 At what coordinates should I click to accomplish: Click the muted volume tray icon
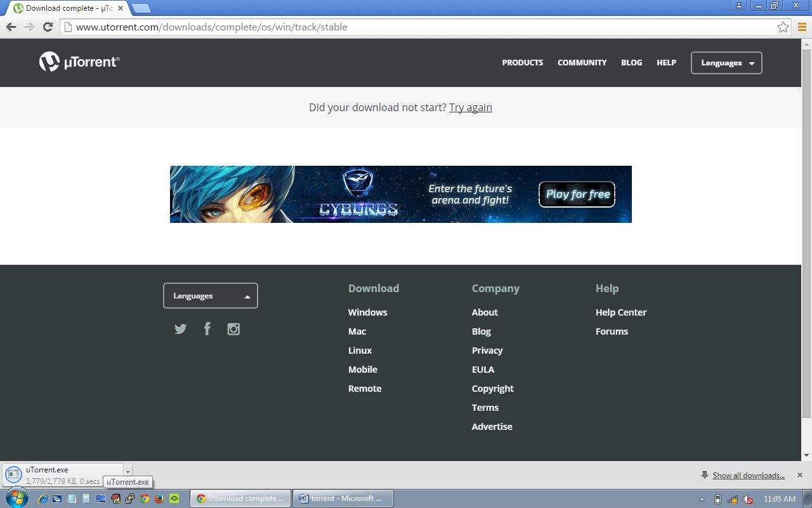[748, 499]
